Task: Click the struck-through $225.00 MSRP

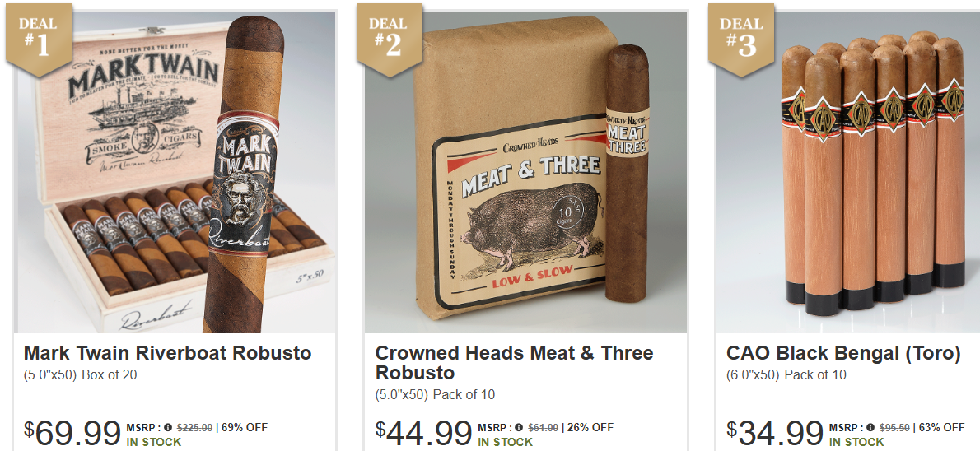Action: pos(194,428)
